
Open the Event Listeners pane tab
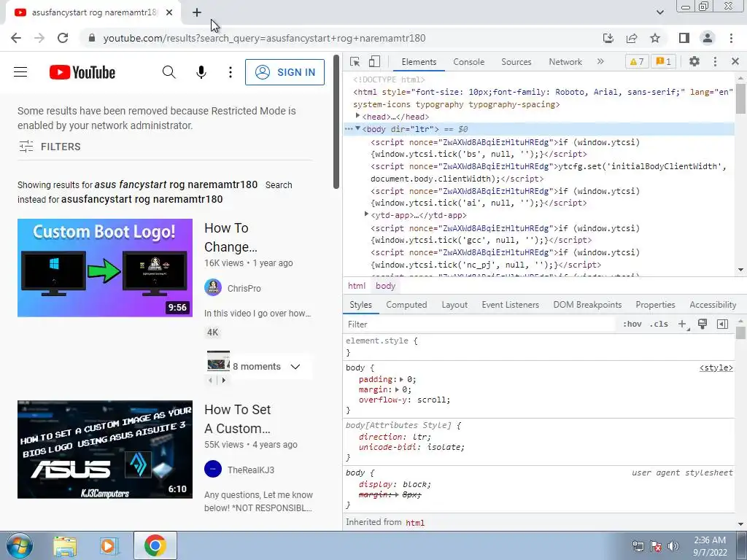click(510, 305)
